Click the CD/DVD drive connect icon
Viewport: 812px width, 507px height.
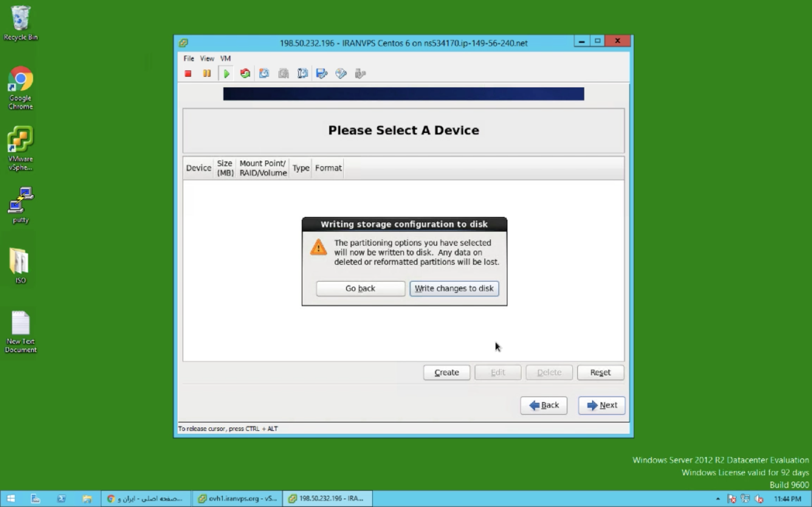341,74
